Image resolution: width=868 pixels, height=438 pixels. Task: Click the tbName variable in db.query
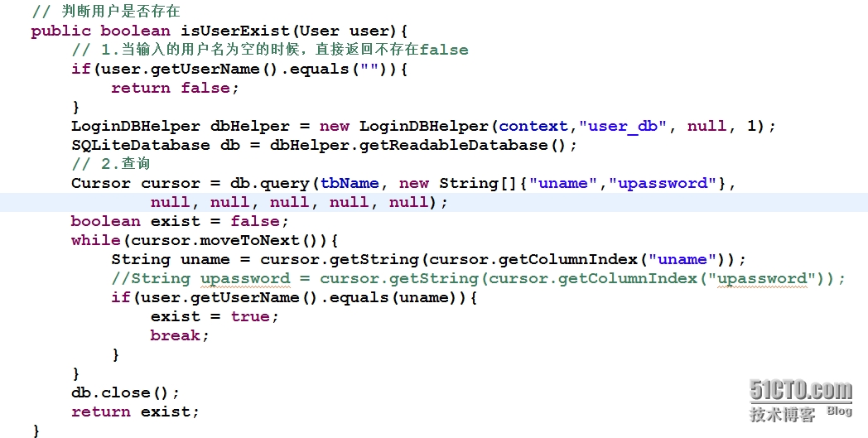point(350,183)
